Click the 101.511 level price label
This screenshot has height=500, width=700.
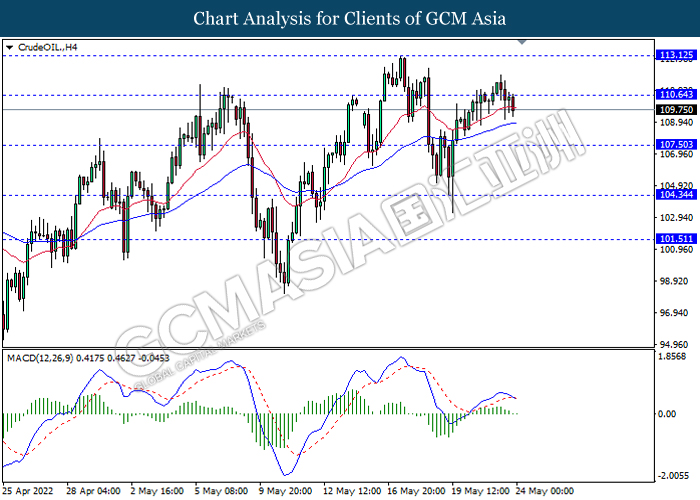[676, 239]
